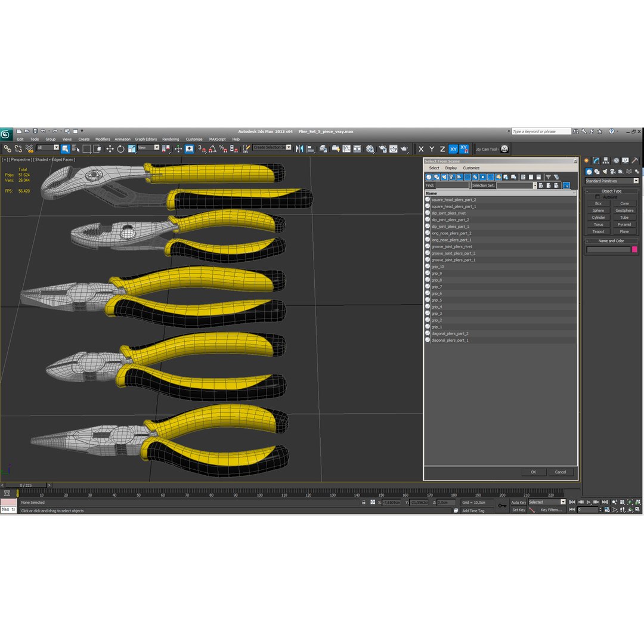Activate Select and Move tool
Screen dimensions: 644x644
click(110, 148)
